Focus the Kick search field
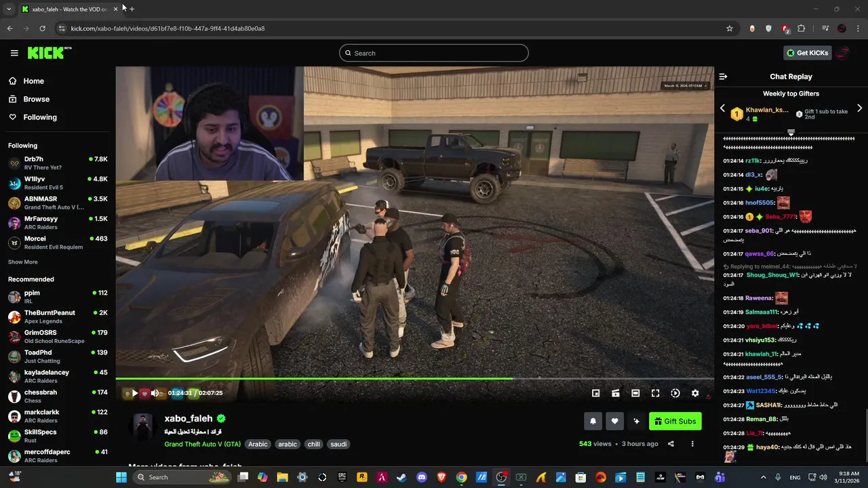Screen dimensions: 868x488 (434, 53)
